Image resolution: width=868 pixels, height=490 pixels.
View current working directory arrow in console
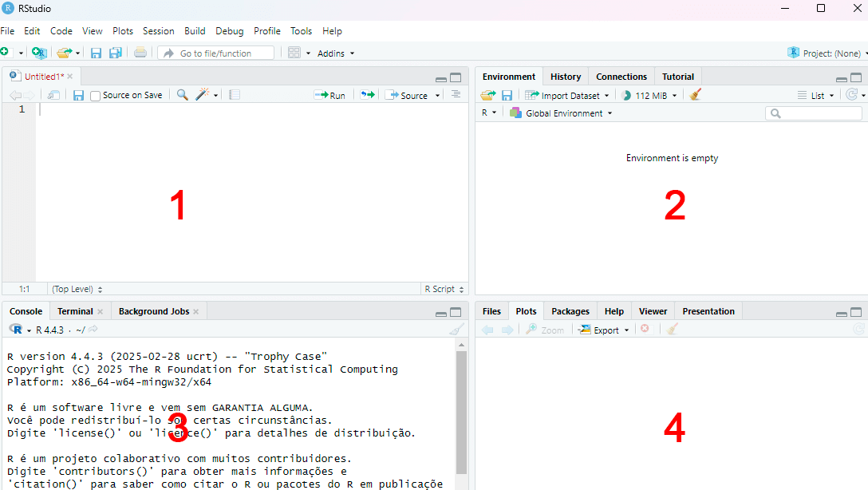(93, 330)
